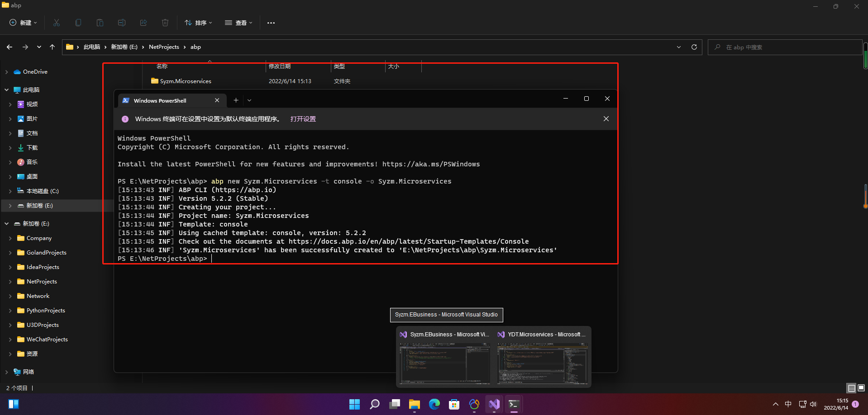
Task: Click 此电脑 in the address breadcrumb
Action: point(92,47)
